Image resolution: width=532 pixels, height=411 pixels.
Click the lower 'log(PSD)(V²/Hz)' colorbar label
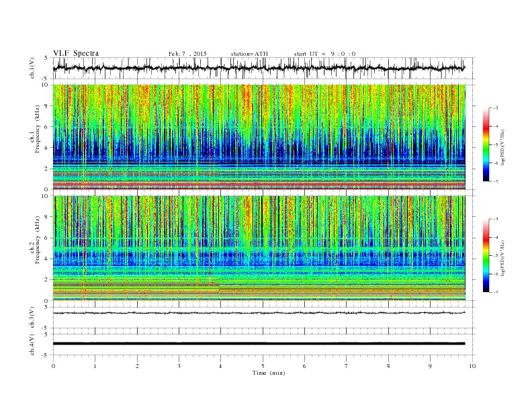click(x=503, y=258)
